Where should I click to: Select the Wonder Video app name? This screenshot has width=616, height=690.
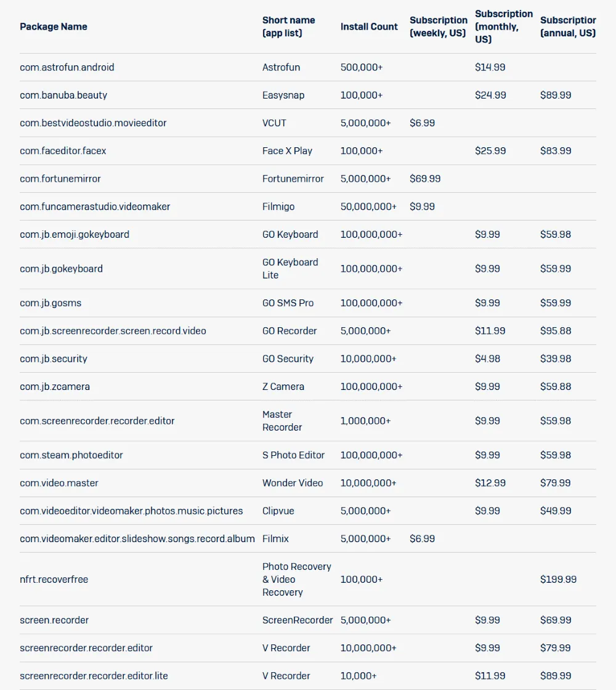[x=293, y=483]
